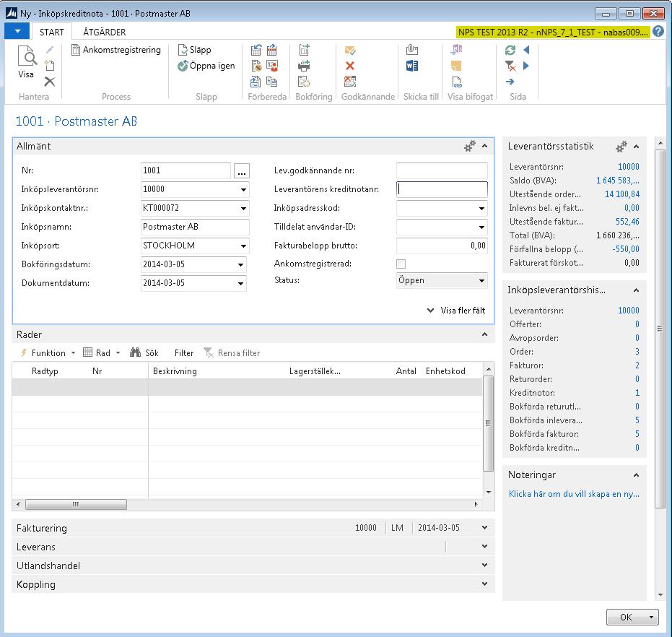Collapse the Rader section

click(x=485, y=334)
